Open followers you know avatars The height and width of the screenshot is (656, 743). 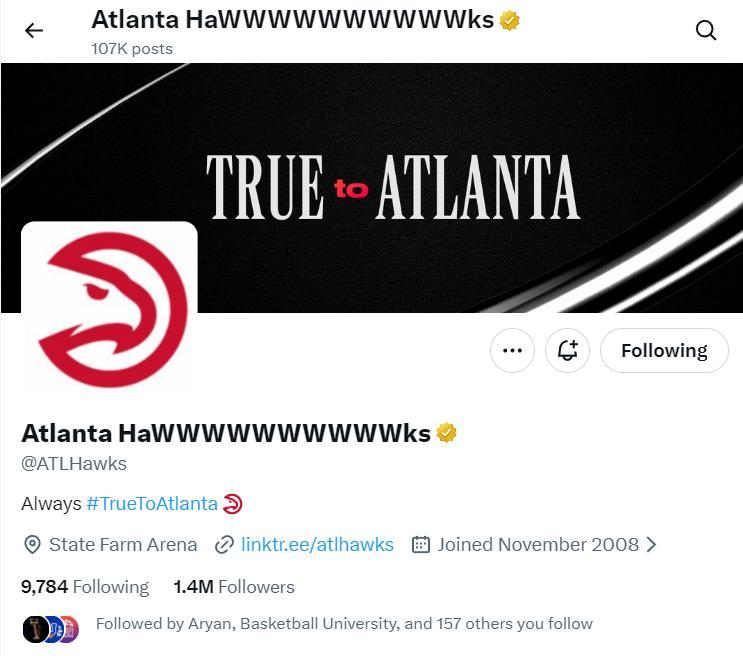pos(51,629)
